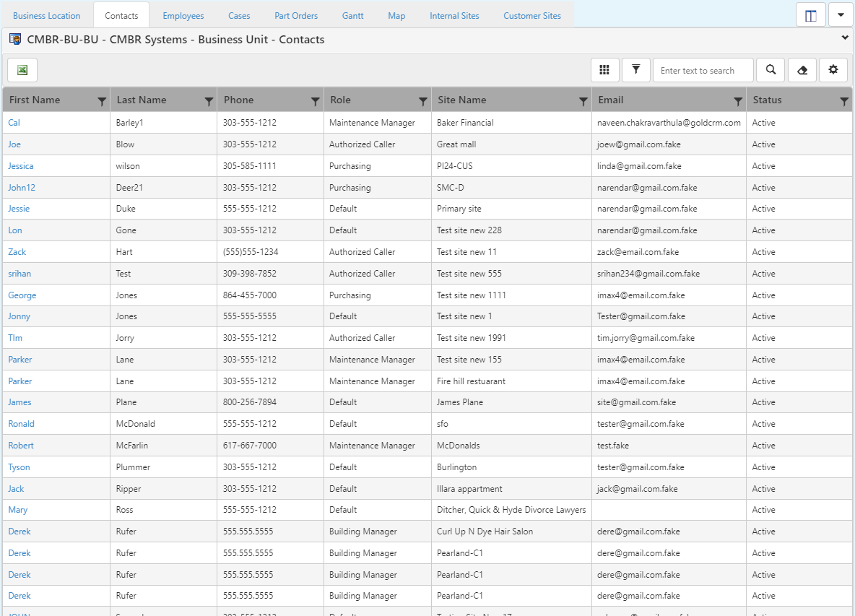Filter the First Name column

pyautogui.click(x=102, y=102)
